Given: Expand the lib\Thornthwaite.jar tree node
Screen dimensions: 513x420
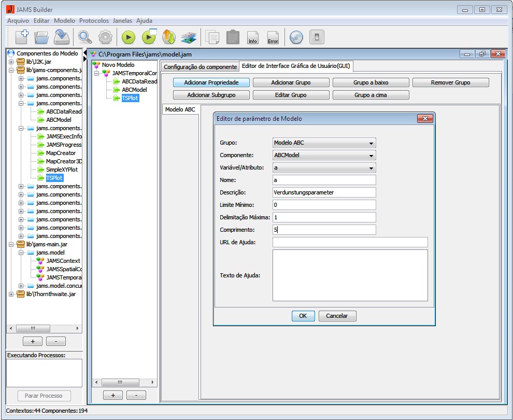Looking at the screenshot, I should pyautogui.click(x=11, y=294).
